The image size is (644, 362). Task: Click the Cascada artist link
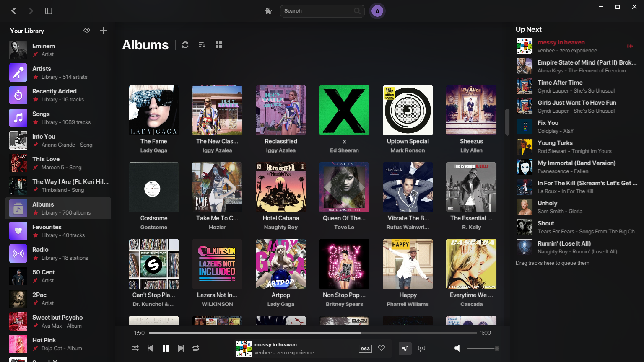click(471, 304)
